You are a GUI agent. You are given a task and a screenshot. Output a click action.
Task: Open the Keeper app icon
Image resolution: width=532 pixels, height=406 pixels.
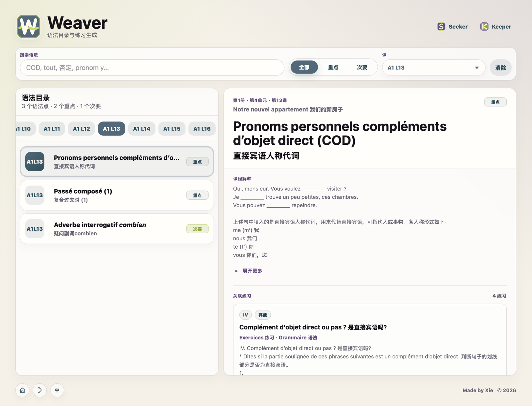pyautogui.click(x=484, y=27)
